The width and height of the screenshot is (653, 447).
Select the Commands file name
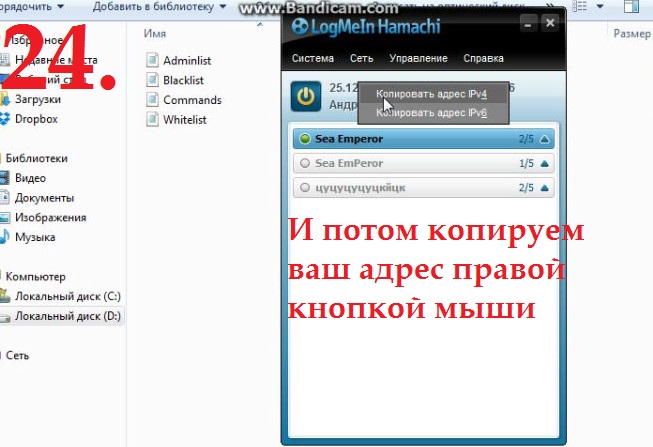pos(192,100)
